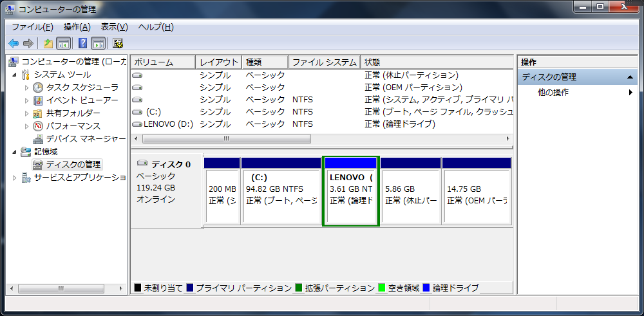Click the drive icon beside ディスク 0
The image size is (644, 316).
coord(142,163)
